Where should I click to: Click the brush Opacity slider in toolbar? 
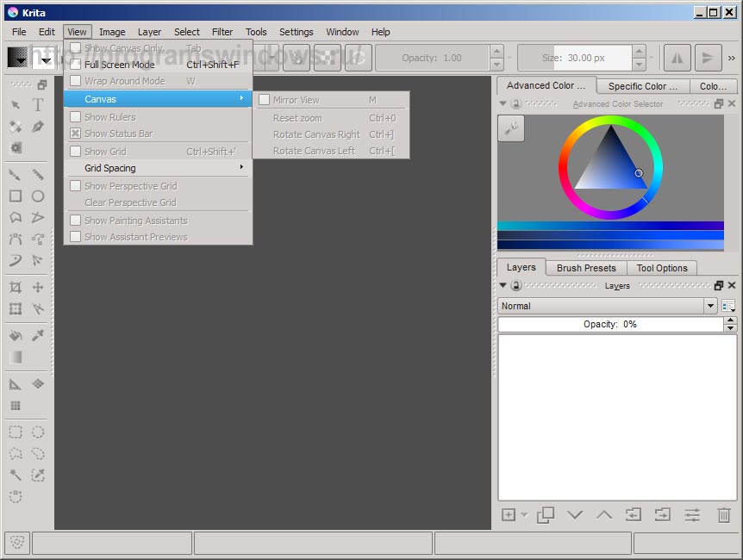pyautogui.click(x=432, y=58)
